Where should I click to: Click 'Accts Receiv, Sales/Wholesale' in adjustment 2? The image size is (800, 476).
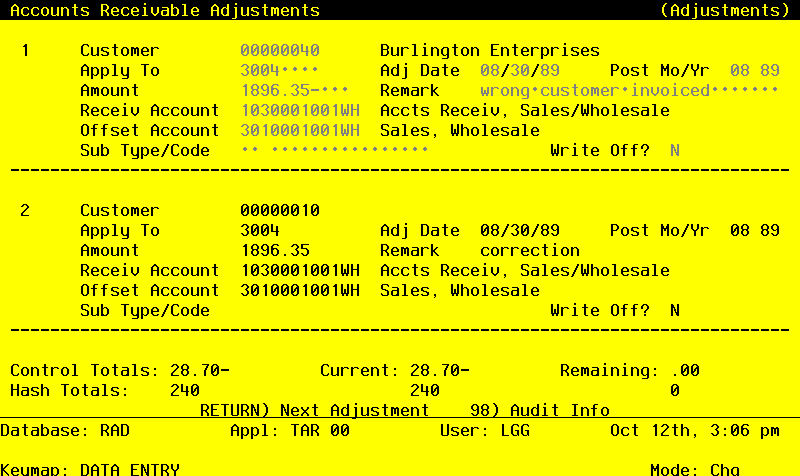tap(524, 270)
